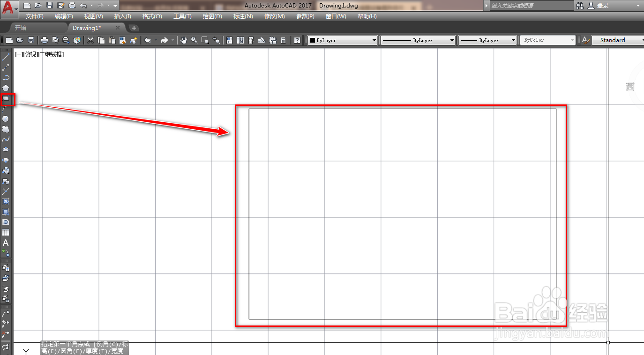This screenshot has width=644, height=355.
Task: Open the 绘图(D) menu
Action: click(x=212, y=16)
